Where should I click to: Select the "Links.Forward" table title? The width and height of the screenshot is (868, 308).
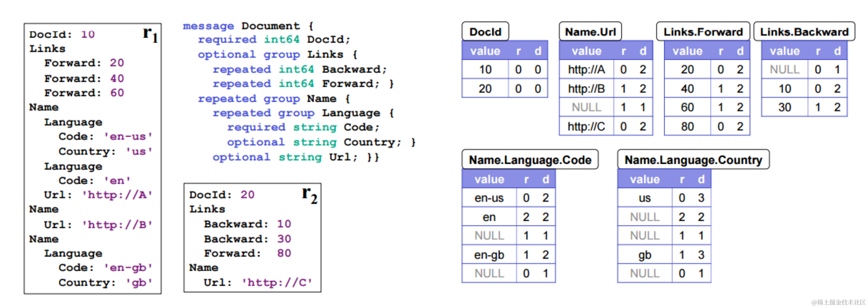click(703, 32)
